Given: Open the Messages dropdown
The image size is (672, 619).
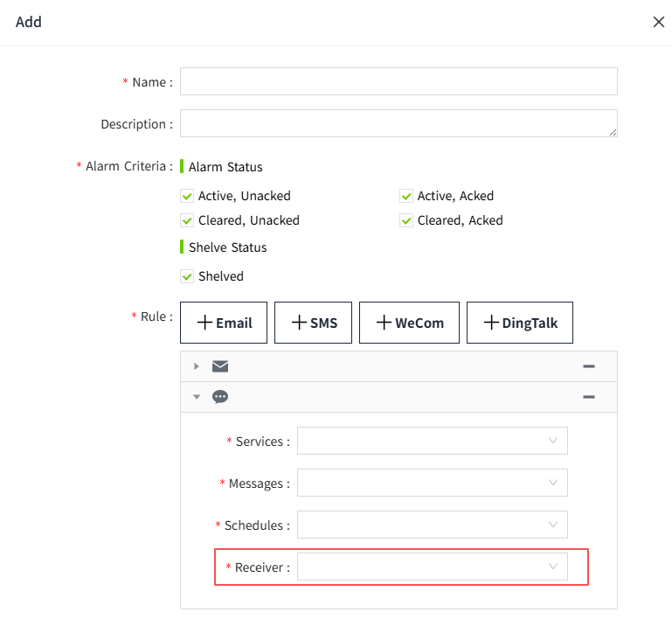Looking at the screenshot, I should coord(432,483).
